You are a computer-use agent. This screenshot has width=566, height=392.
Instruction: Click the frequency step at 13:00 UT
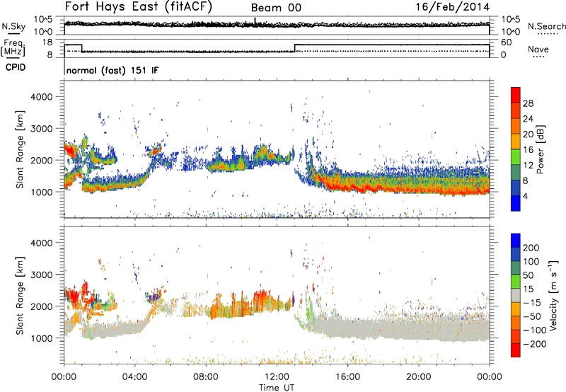294,48
